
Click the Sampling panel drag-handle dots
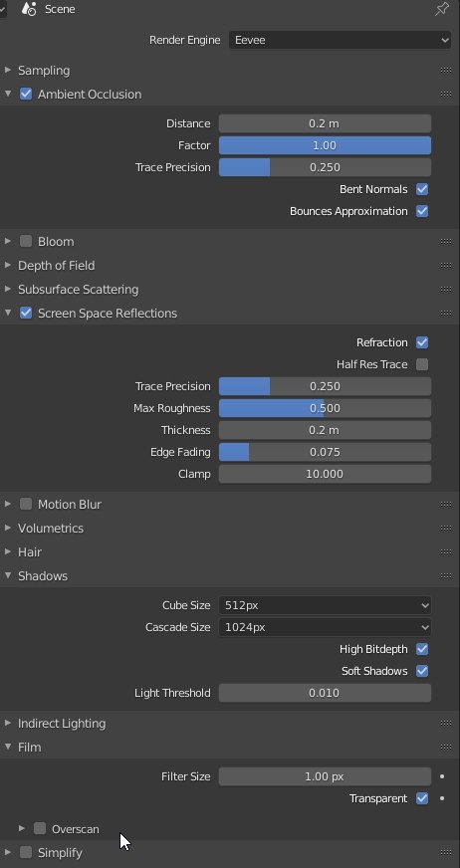(x=446, y=71)
